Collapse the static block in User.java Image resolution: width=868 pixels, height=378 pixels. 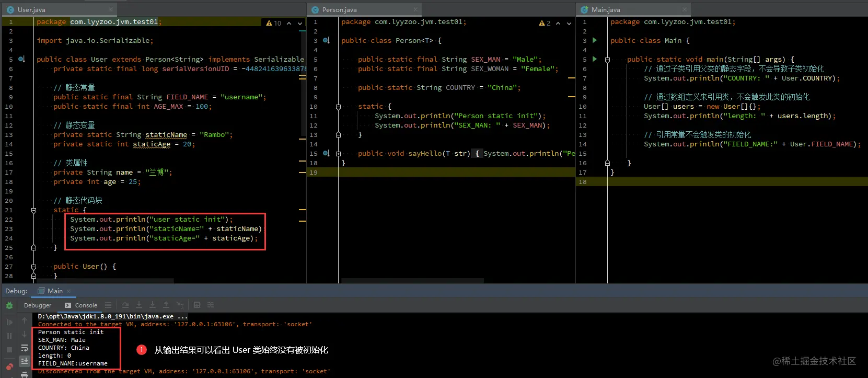[x=33, y=210]
